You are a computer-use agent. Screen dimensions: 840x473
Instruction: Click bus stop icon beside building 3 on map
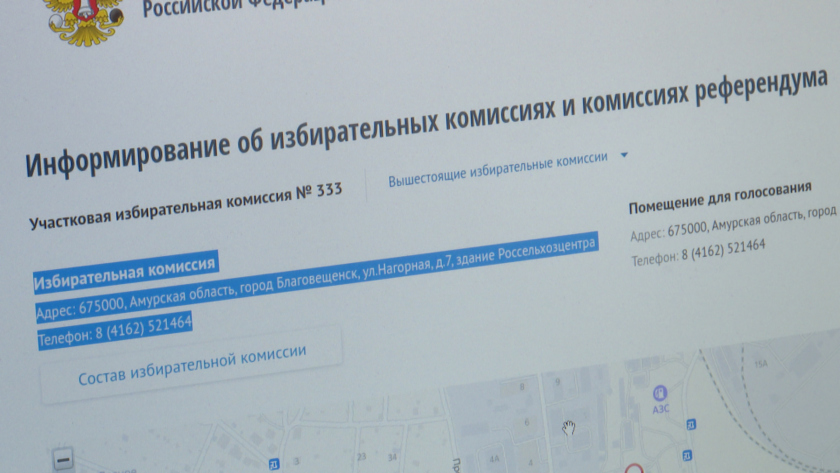click(x=274, y=464)
